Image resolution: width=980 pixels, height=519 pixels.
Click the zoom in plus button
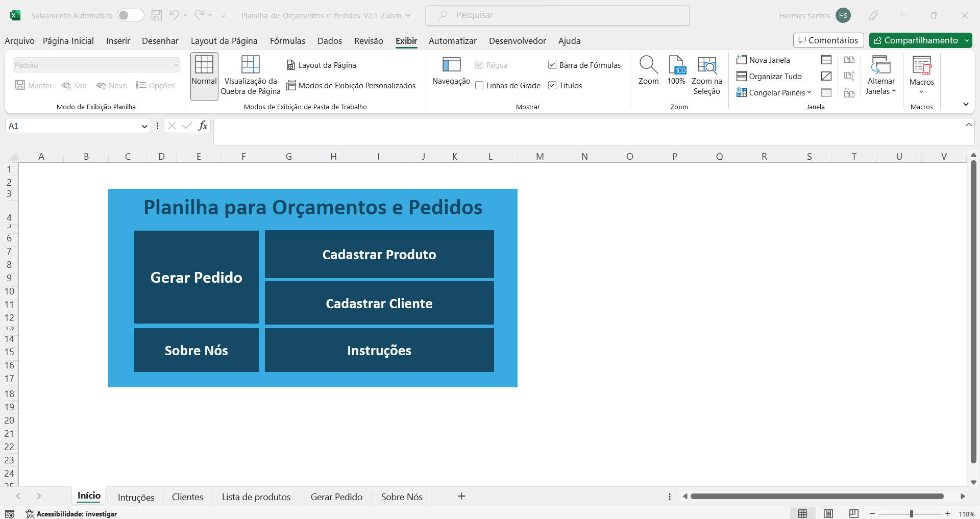click(x=948, y=514)
